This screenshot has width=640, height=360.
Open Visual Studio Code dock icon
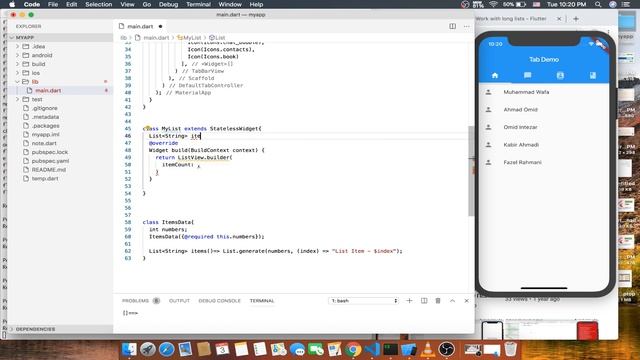click(372, 349)
